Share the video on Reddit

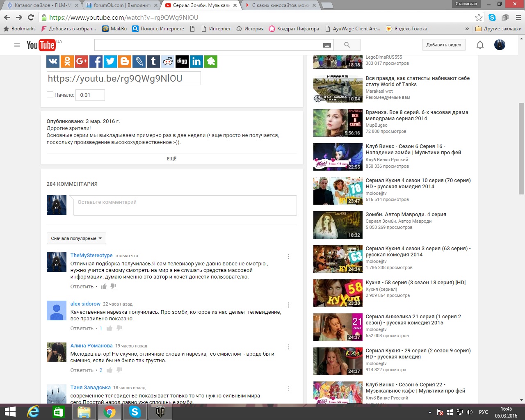(168, 62)
